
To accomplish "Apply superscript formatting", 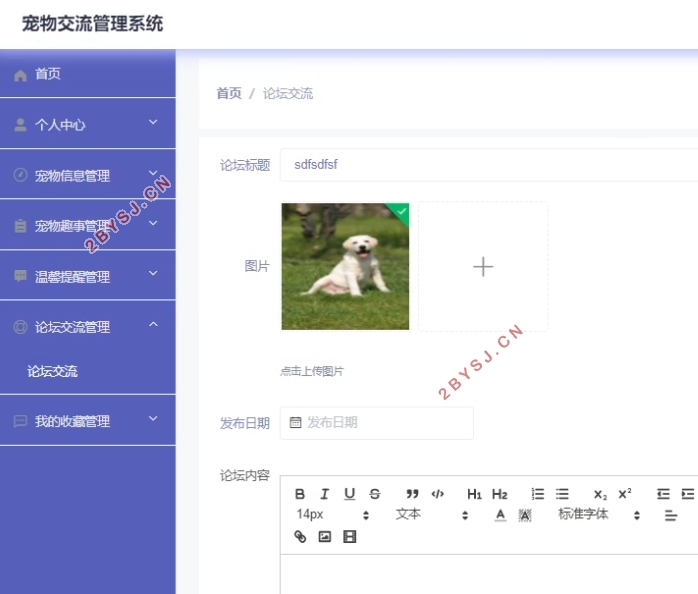I will 625,493.
